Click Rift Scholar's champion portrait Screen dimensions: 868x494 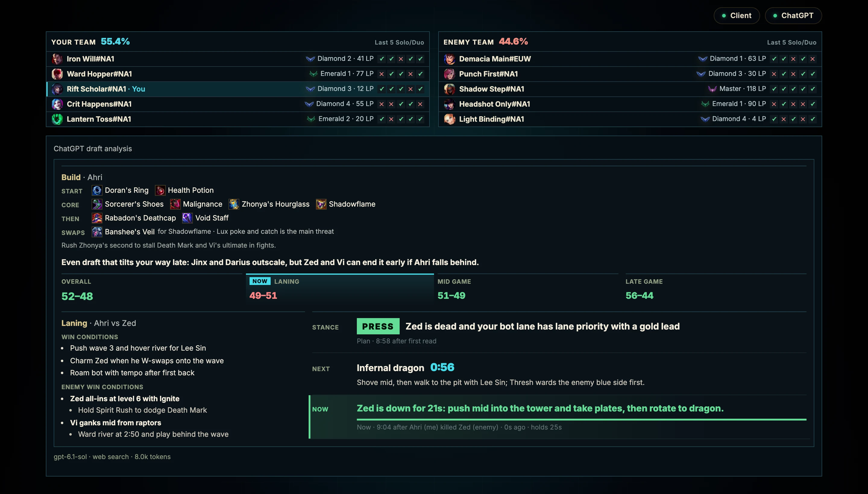57,89
